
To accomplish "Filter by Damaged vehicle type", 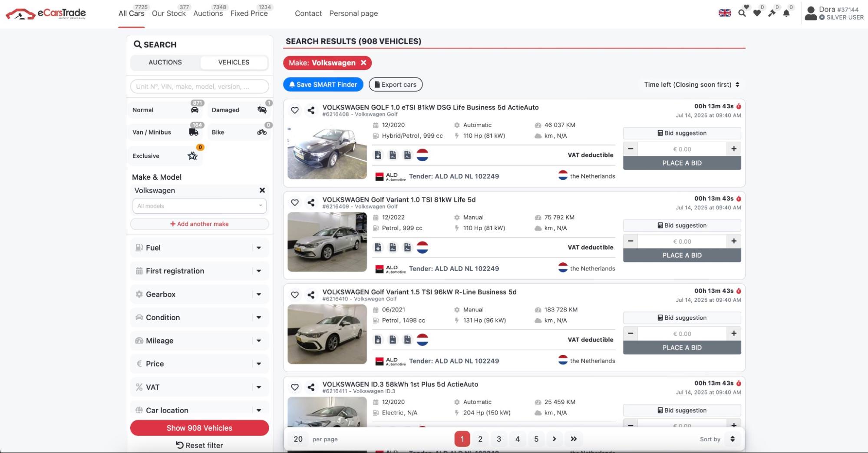I will click(239, 110).
